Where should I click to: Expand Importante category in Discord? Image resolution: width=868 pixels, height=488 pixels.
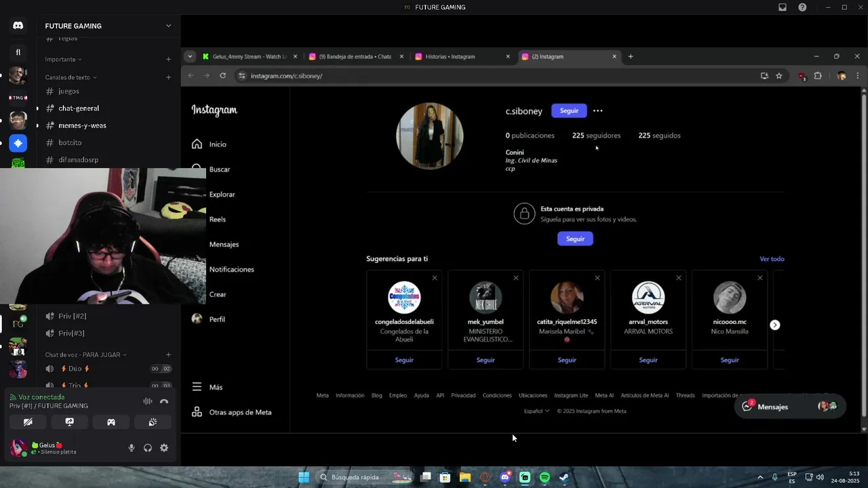[x=63, y=59]
